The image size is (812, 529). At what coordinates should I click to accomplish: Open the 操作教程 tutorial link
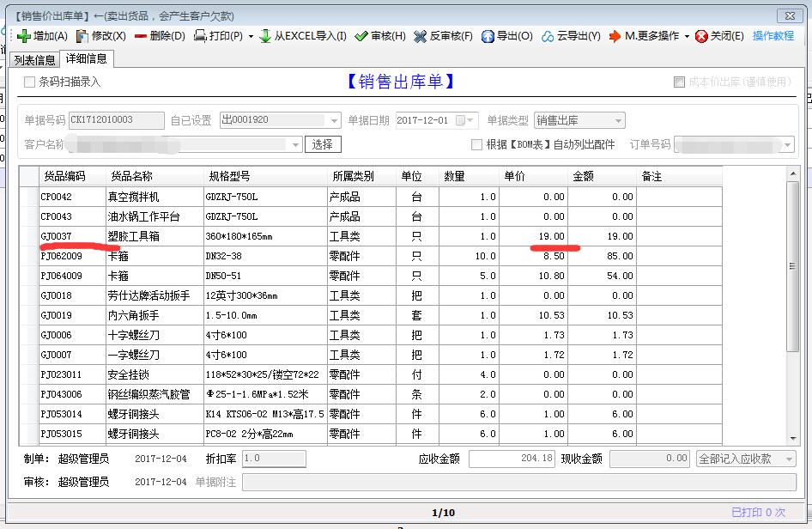point(773,36)
